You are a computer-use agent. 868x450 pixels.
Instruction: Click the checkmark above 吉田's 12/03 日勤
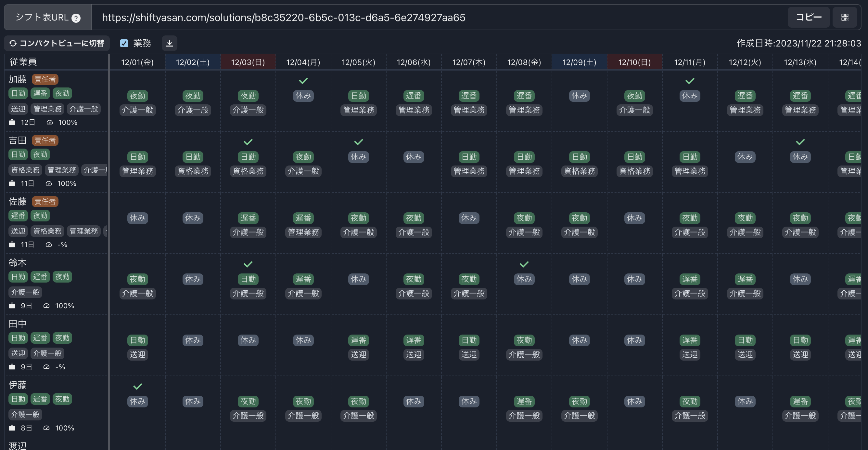click(248, 142)
